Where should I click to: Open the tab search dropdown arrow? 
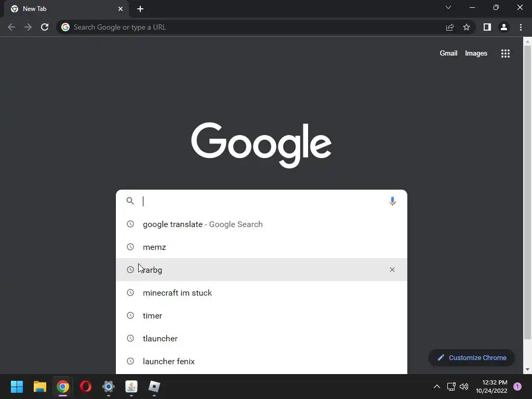(x=448, y=7)
